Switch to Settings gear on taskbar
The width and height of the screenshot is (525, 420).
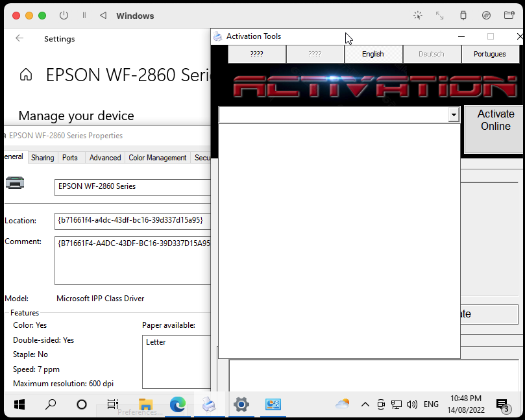[x=241, y=404]
